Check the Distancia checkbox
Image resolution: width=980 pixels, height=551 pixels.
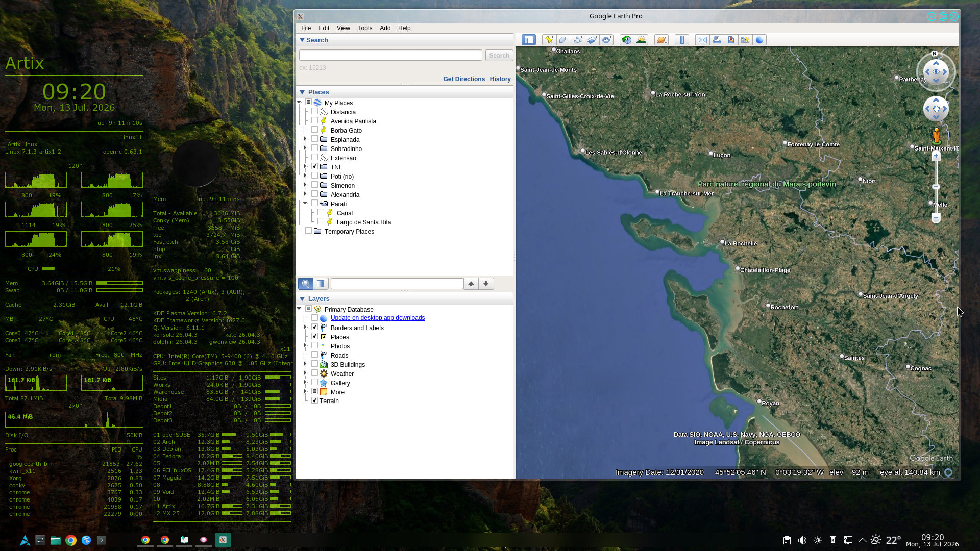(314, 112)
